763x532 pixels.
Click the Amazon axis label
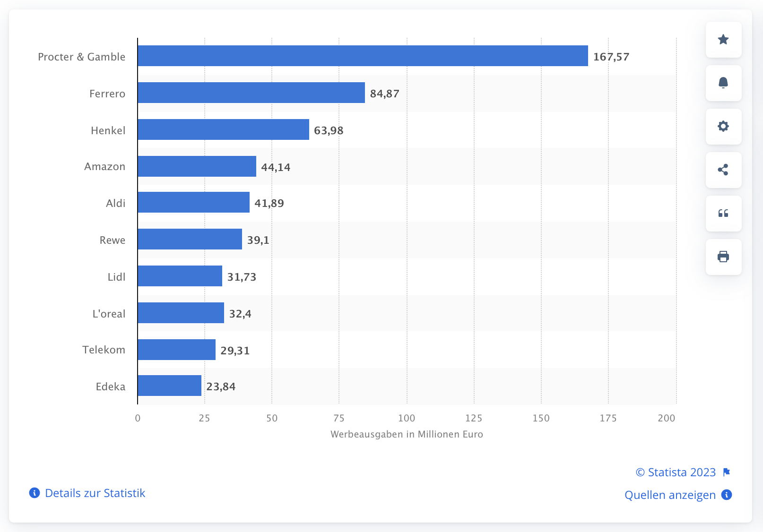105,166
